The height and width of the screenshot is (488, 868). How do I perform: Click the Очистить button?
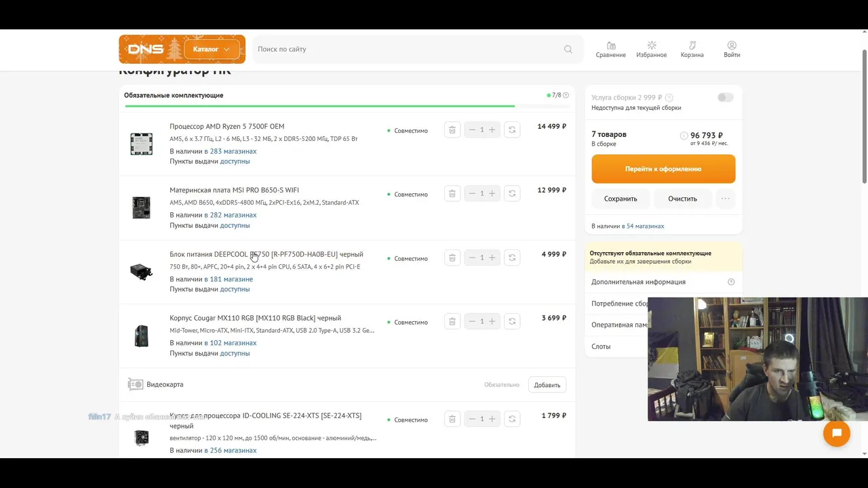coord(682,199)
